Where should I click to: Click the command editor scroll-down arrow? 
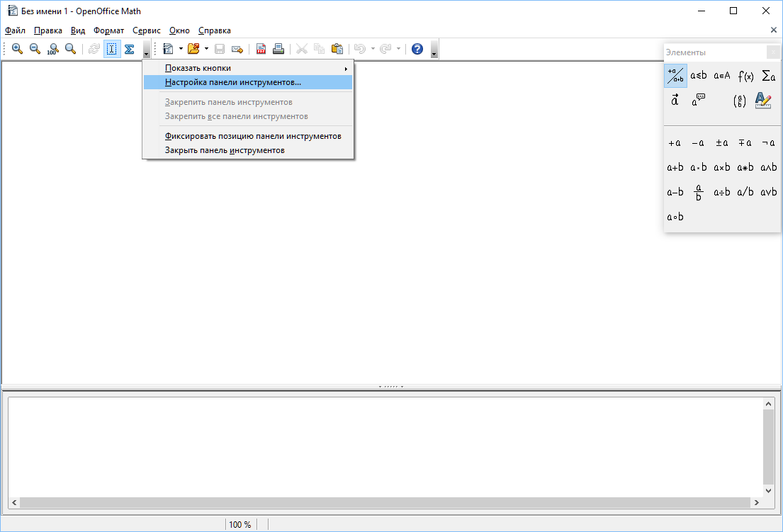coord(768,491)
